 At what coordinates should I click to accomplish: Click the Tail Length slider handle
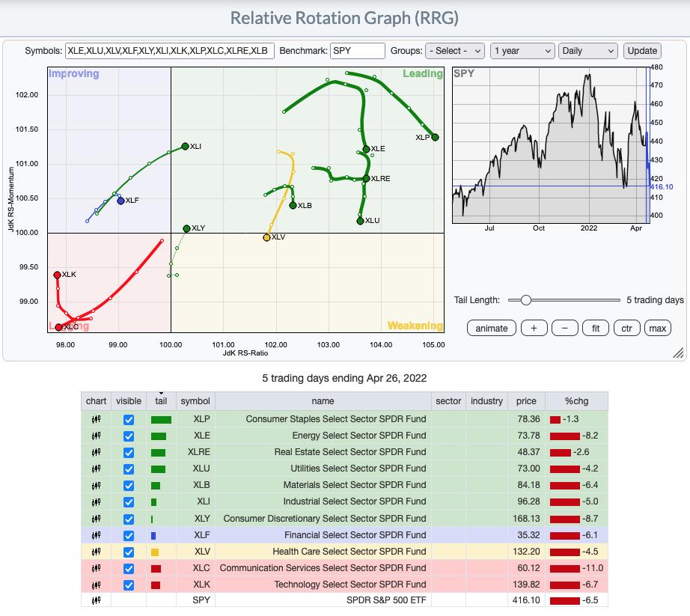pos(525,300)
